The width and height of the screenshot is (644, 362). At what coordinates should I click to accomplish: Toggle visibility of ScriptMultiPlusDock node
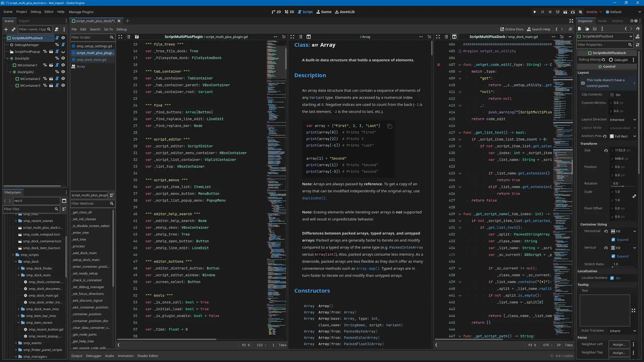point(63,38)
